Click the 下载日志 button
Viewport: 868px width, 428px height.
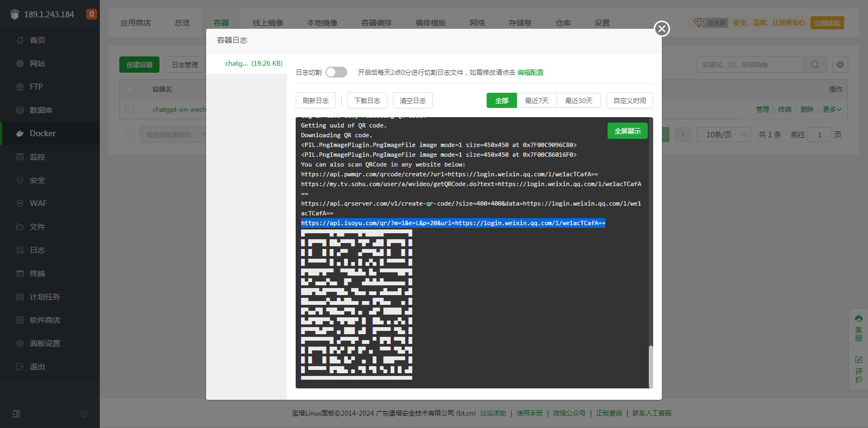[x=367, y=100]
